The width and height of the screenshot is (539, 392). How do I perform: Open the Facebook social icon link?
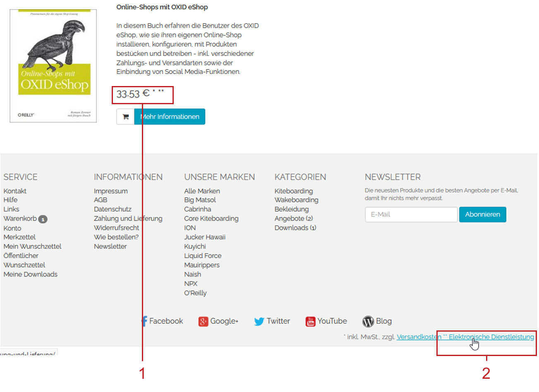point(144,321)
